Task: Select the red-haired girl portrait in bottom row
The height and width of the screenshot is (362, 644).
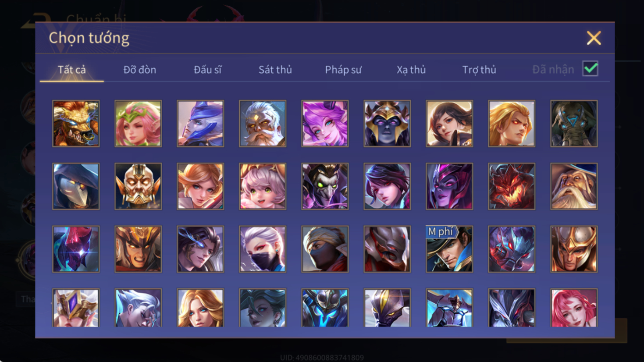Action: (574, 308)
